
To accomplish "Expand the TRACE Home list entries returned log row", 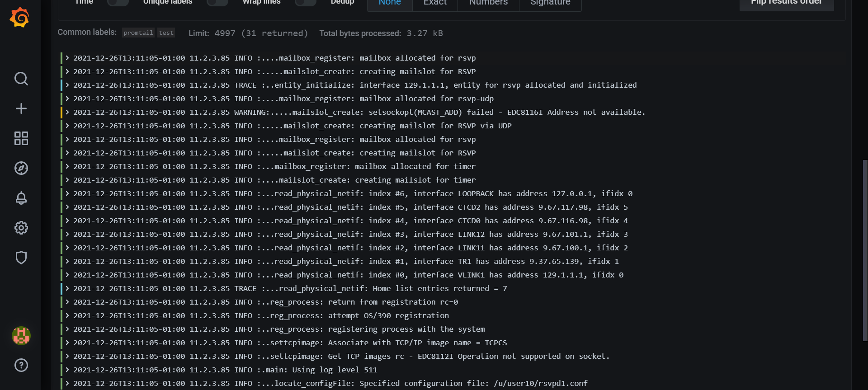I will pos(67,288).
